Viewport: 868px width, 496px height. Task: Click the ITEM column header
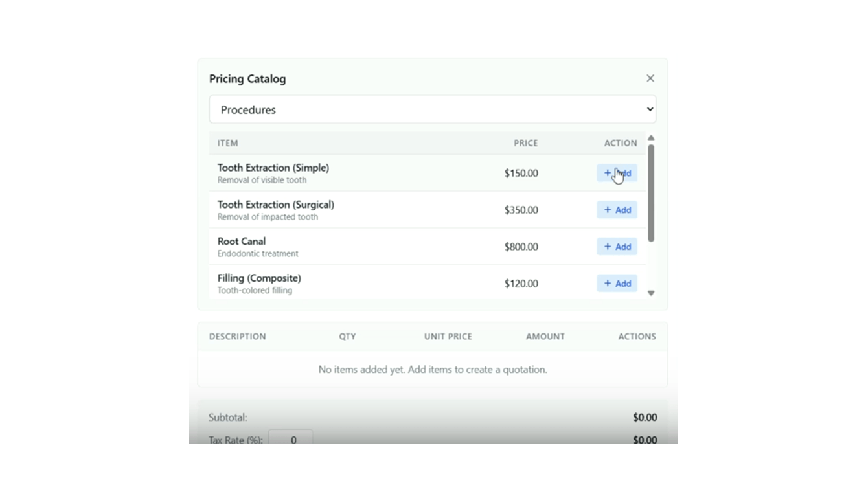tap(228, 143)
